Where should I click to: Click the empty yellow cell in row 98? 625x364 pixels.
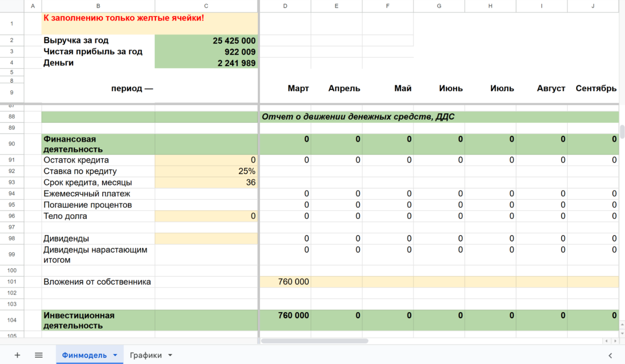coord(206,239)
